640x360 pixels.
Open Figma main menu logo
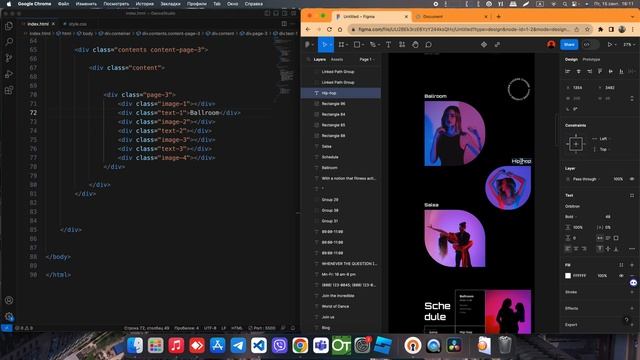pos(307,44)
